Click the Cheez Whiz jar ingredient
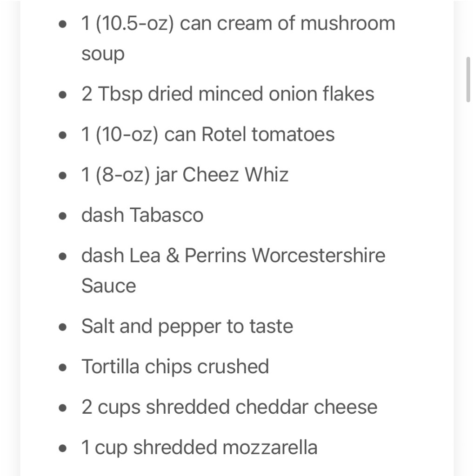474x476 pixels. pos(185,175)
